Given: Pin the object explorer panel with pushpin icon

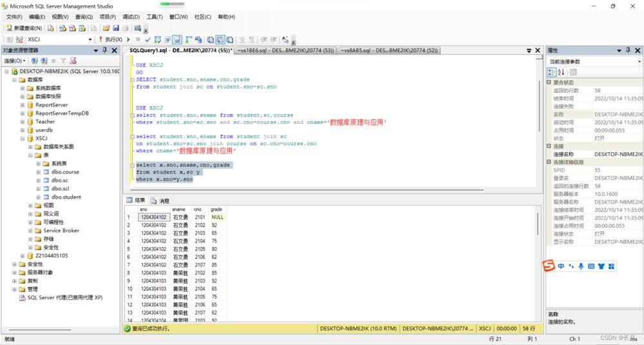Looking at the screenshot, I should 105,50.
